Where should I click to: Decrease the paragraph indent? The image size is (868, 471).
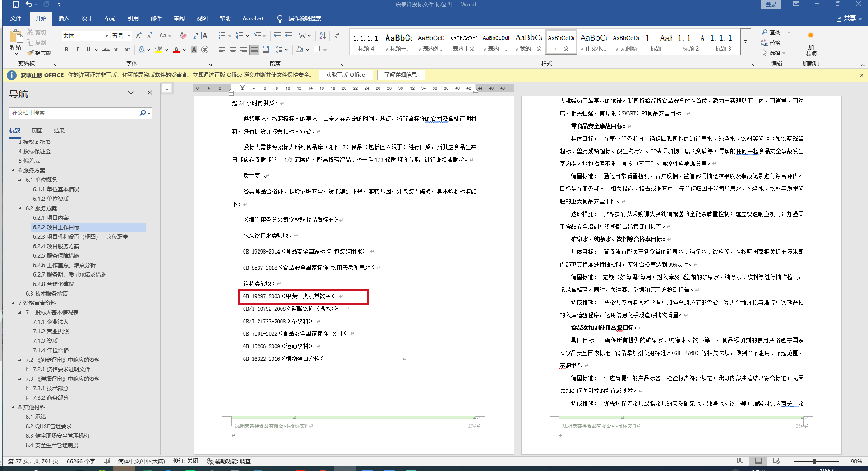(x=277, y=36)
